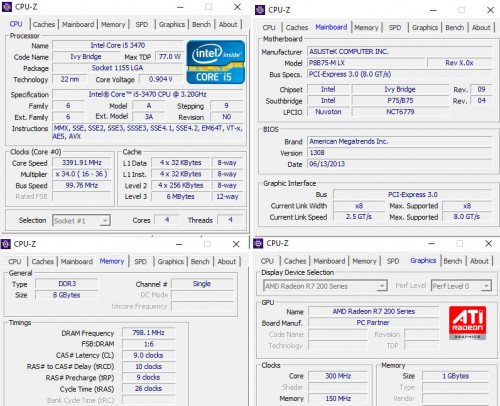This screenshot has height=406, width=500.
Task: Open Caches tab in Memory window
Action: click(43, 261)
